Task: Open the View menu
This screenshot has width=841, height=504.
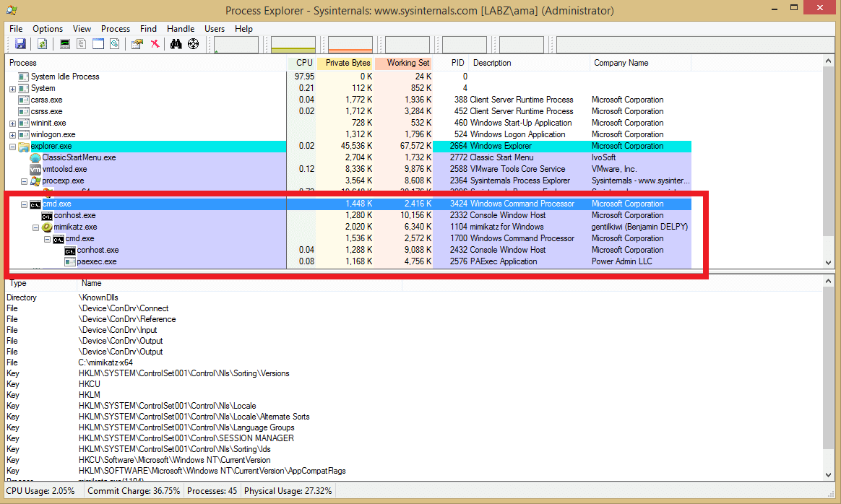Action: pyautogui.click(x=82, y=29)
